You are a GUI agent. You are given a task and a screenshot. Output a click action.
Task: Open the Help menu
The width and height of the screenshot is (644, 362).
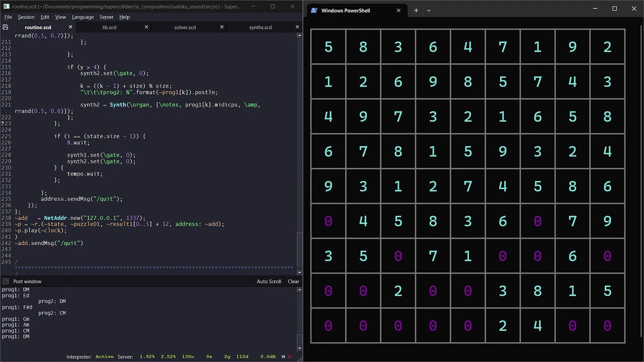pos(124,17)
